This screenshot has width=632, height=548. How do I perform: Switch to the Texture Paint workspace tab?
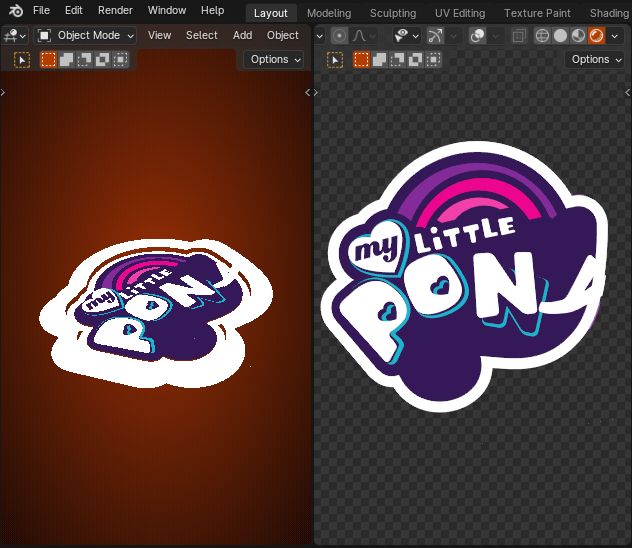[537, 13]
